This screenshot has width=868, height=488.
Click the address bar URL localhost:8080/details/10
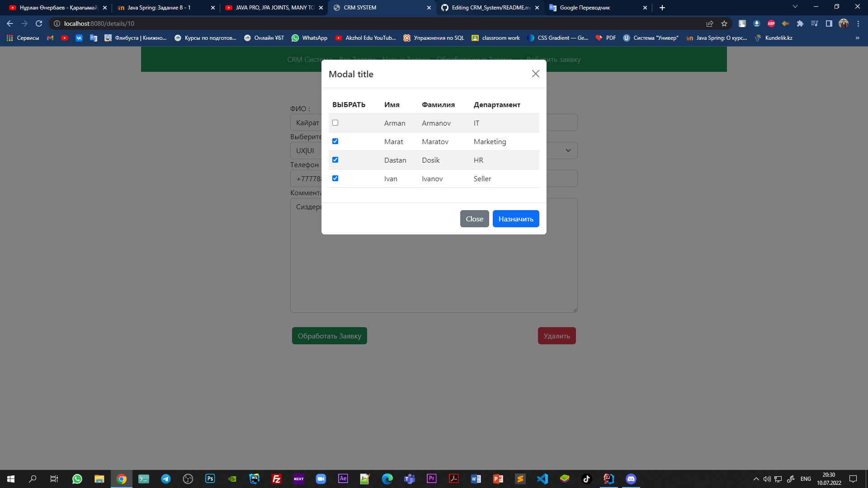tap(99, 23)
